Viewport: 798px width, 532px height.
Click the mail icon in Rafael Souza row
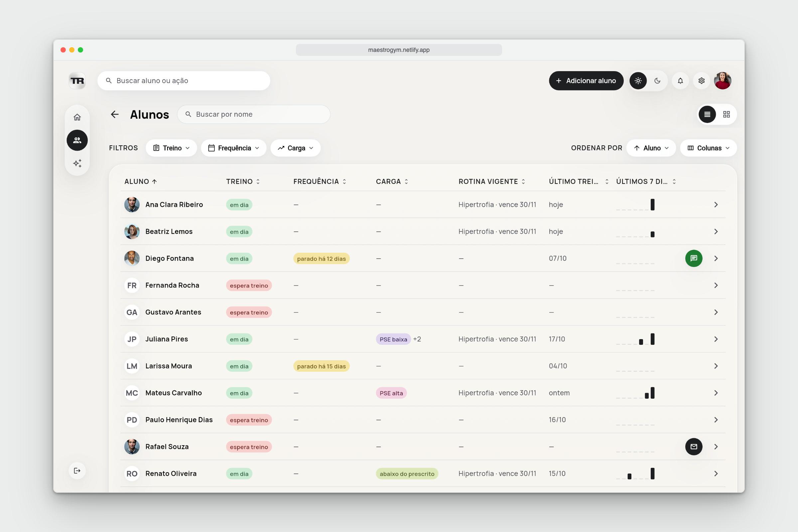click(694, 447)
